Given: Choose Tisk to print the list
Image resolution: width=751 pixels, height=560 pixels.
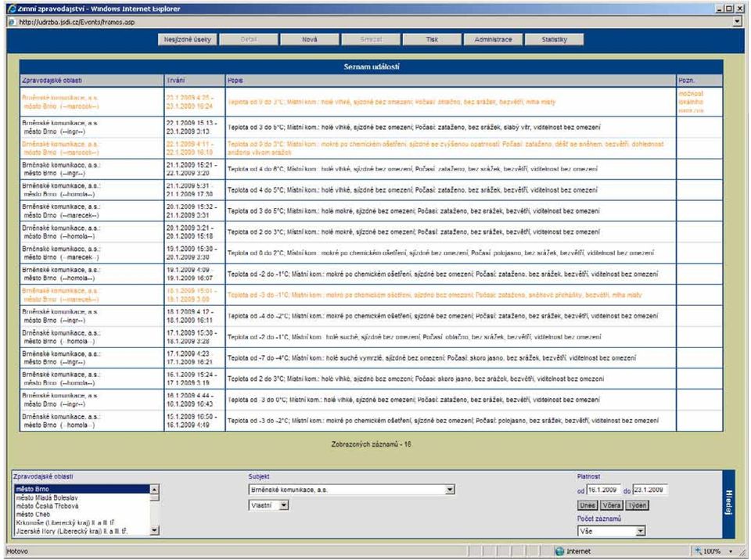Looking at the screenshot, I should coord(432,40).
